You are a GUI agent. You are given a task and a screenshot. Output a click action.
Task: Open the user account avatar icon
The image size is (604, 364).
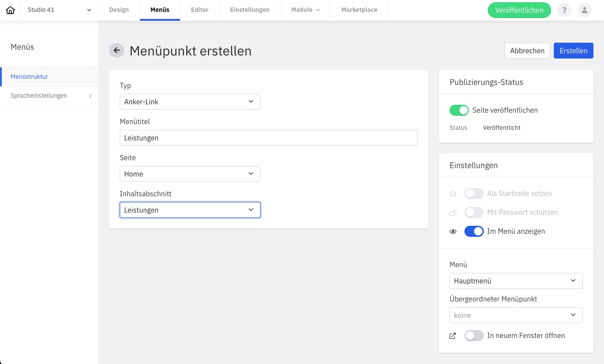tap(585, 10)
